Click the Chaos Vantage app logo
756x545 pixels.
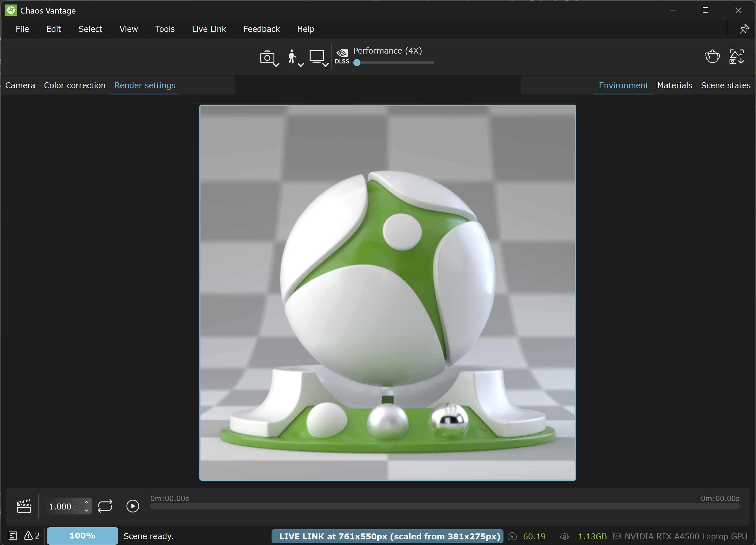coord(11,10)
